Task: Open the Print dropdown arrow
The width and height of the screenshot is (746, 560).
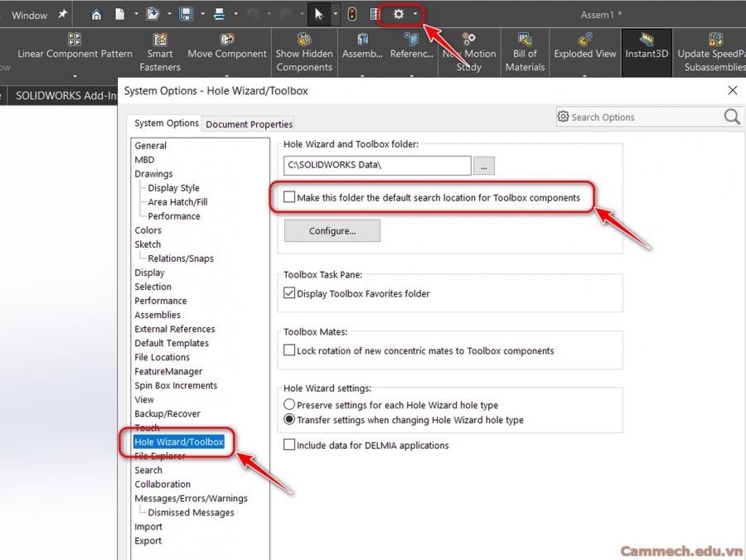Action: point(236,14)
